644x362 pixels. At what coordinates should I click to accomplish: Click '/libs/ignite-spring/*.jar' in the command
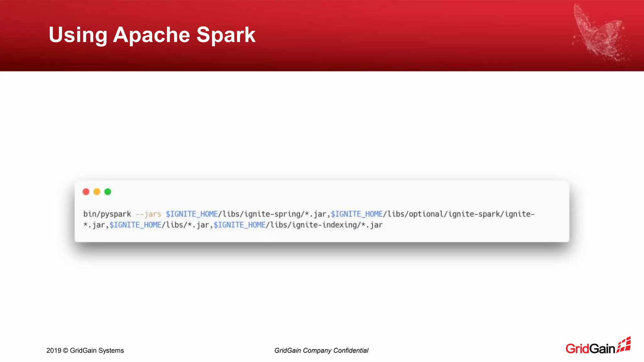[272, 214]
